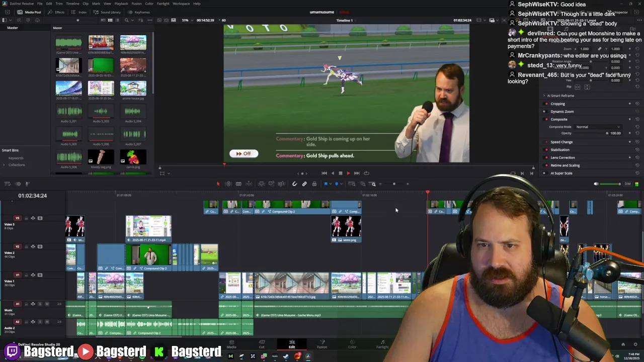Screen dimensions: 644x362
Task: Reset Composite settings with reset icon
Action: (637, 120)
